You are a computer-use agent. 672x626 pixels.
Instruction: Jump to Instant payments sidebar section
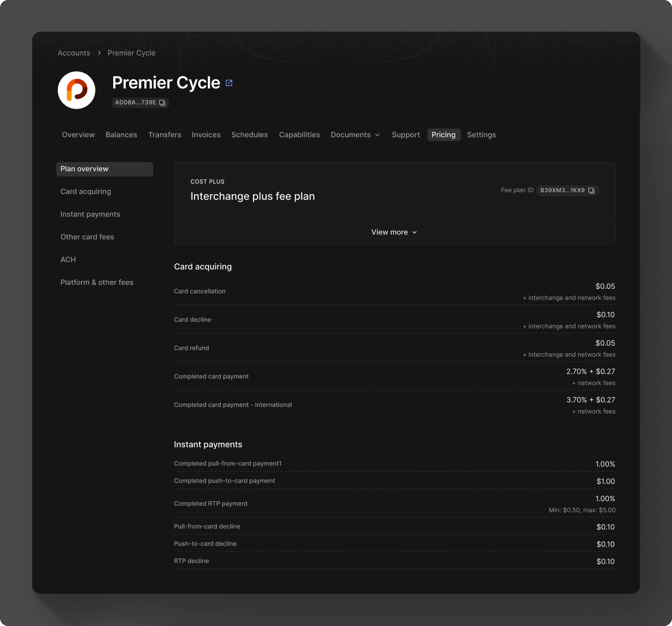click(90, 214)
